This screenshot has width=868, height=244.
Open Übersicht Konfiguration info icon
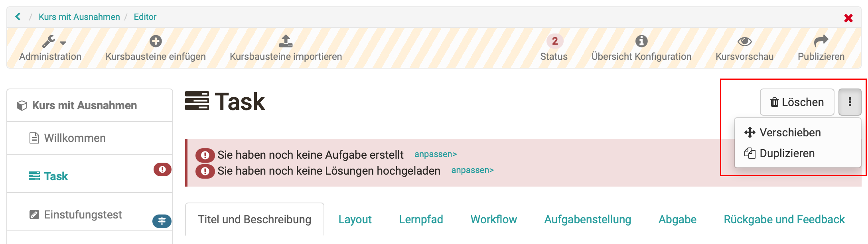(641, 41)
